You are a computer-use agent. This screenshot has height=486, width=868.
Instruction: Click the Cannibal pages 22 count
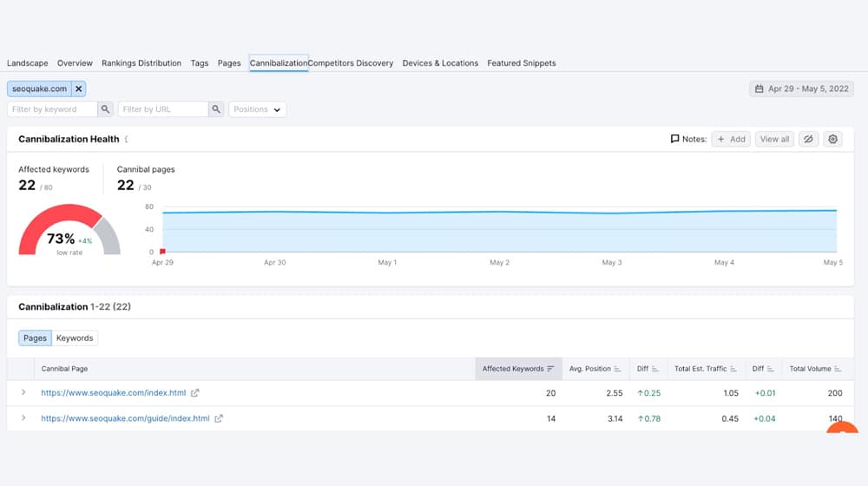(x=126, y=186)
